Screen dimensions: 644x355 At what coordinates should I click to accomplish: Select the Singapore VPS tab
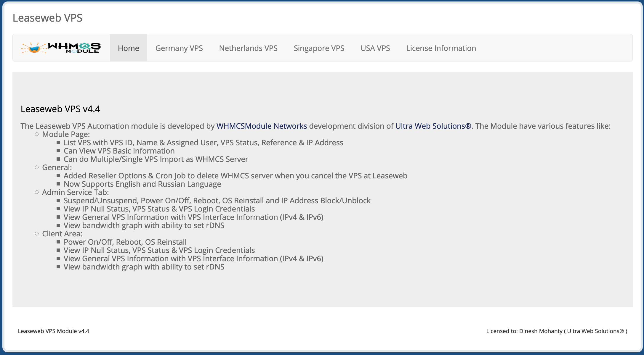(x=319, y=48)
